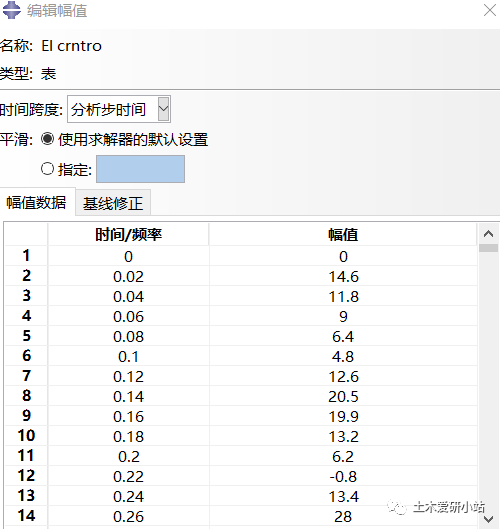
Task: Click time cell in row 1
Action: tap(128, 256)
